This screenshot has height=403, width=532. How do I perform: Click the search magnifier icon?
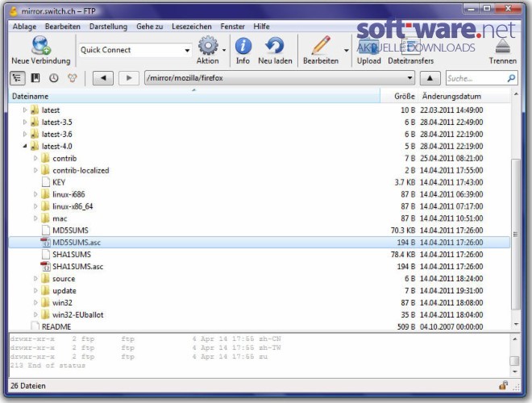pyautogui.click(x=510, y=78)
